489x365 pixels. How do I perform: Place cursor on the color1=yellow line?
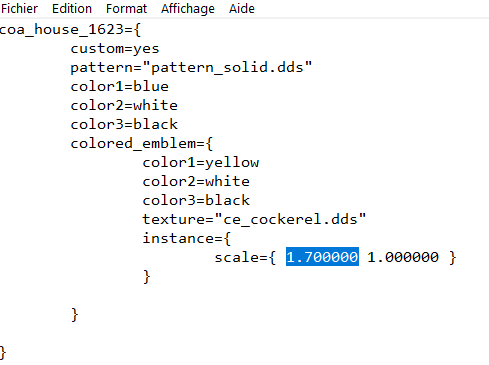coord(201,163)
